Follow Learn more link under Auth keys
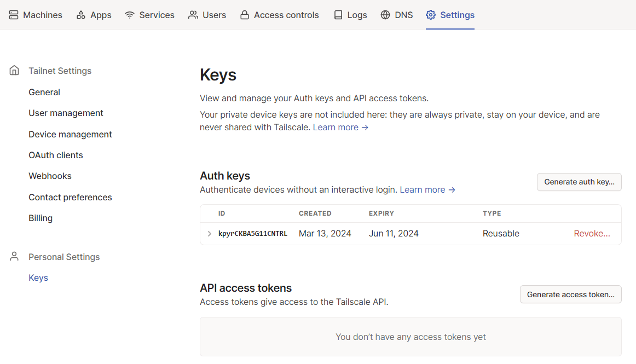Image resolution: width=636 pixels, height=364 pixels. (x=427, y=190)
